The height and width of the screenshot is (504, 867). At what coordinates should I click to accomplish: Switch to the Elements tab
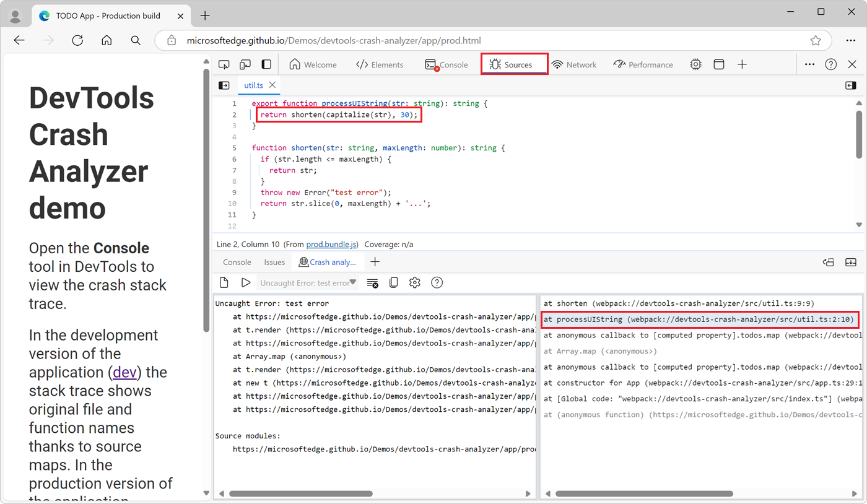[380, 64]
